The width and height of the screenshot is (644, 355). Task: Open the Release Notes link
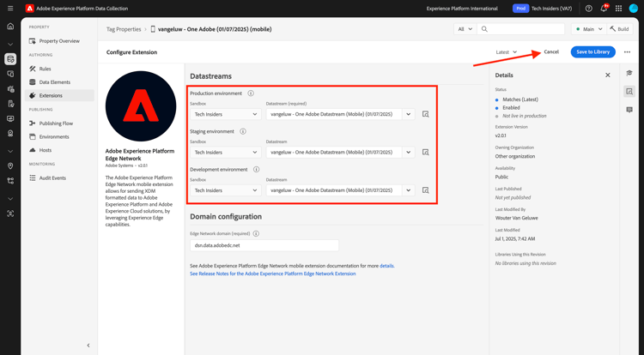pos(273,274)
